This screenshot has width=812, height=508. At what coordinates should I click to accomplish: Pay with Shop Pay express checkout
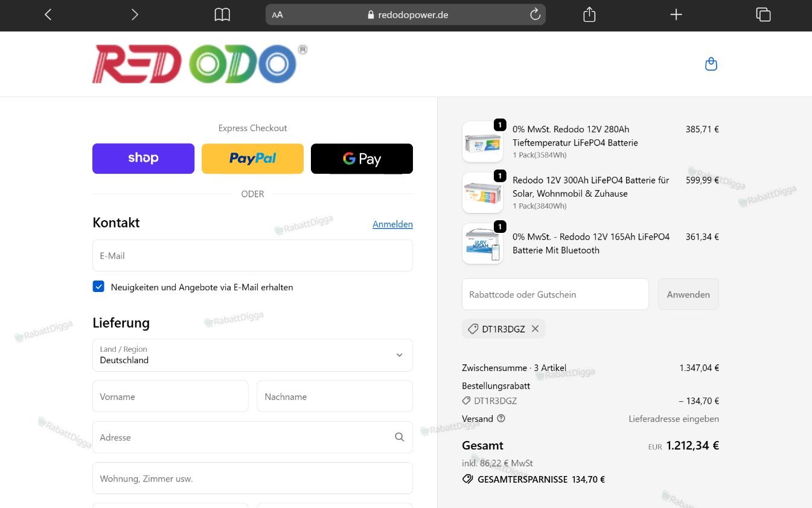pyautogui.click(x=143, y=159)
